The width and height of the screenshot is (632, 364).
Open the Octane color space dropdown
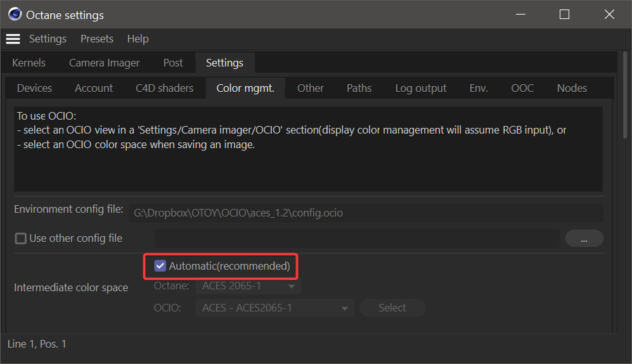click(250, 286)
